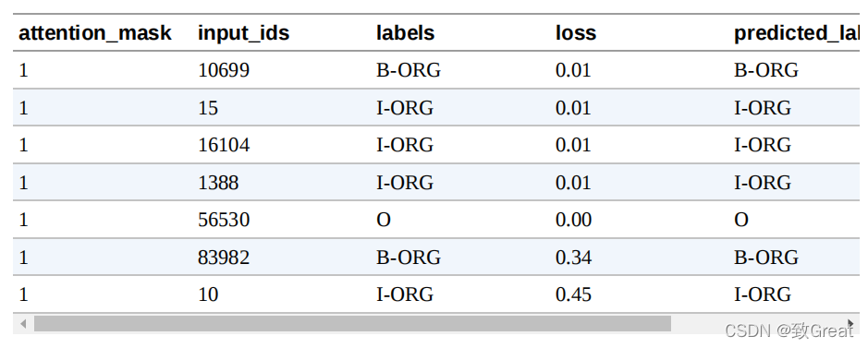Select the input_ids cell 1388
The image size is (868, 348).
coord(218,182)
